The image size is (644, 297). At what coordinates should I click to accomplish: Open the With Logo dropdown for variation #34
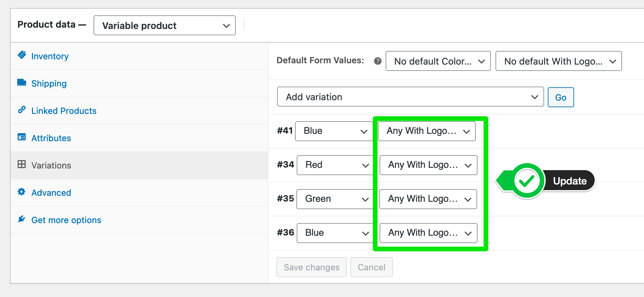click(x=428, y=165)
